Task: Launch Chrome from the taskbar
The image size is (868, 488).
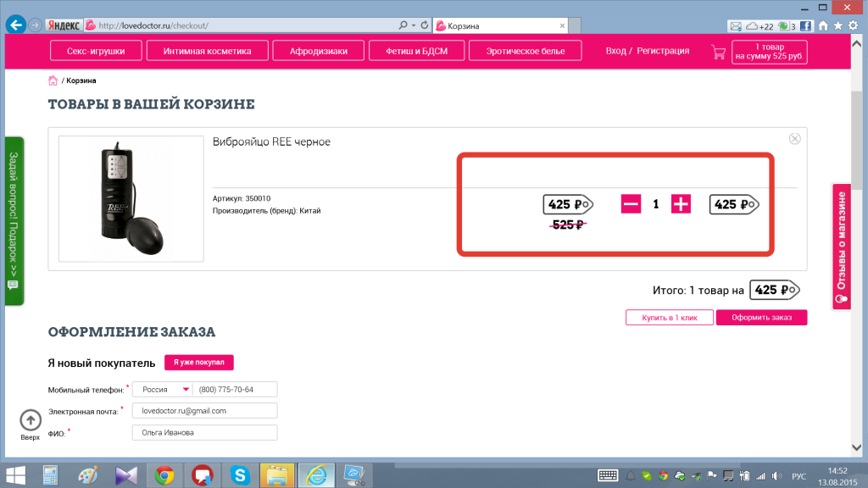Action: point(164,474)
